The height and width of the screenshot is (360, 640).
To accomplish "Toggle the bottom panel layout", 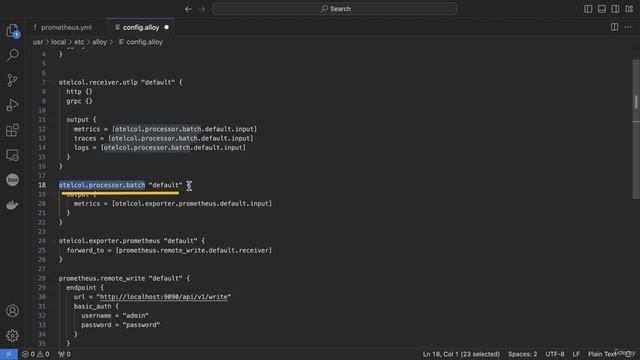I will [602, 9].
